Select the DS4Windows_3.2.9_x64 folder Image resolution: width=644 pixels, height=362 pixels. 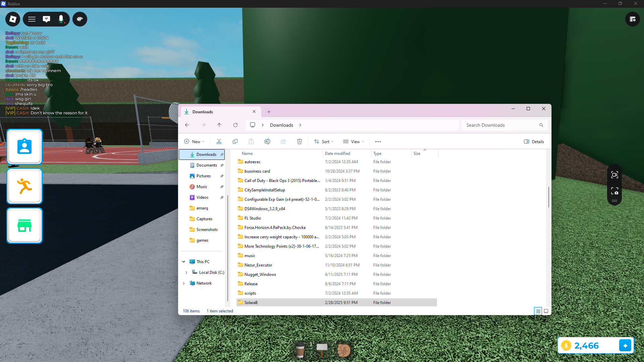337,209
